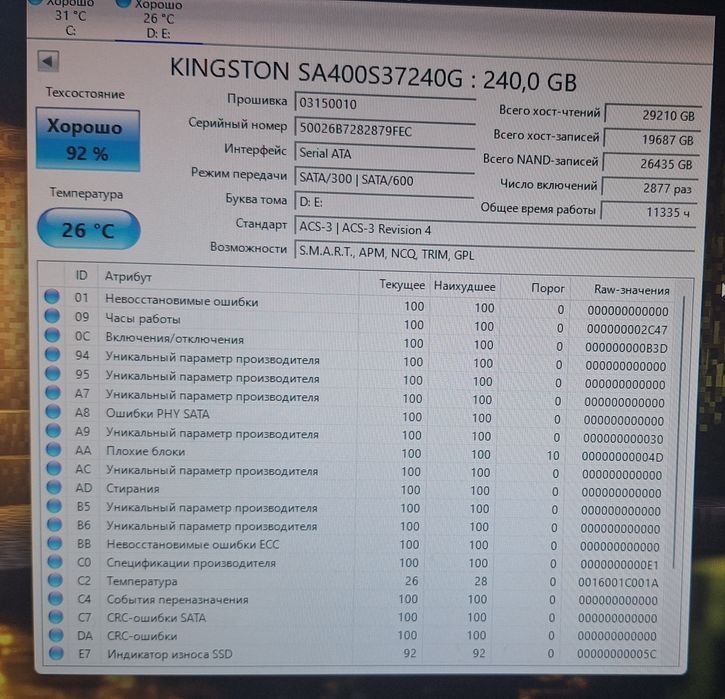Click status icon for attribute 94 row
The image size is (725, 699).
pos(53,354)
